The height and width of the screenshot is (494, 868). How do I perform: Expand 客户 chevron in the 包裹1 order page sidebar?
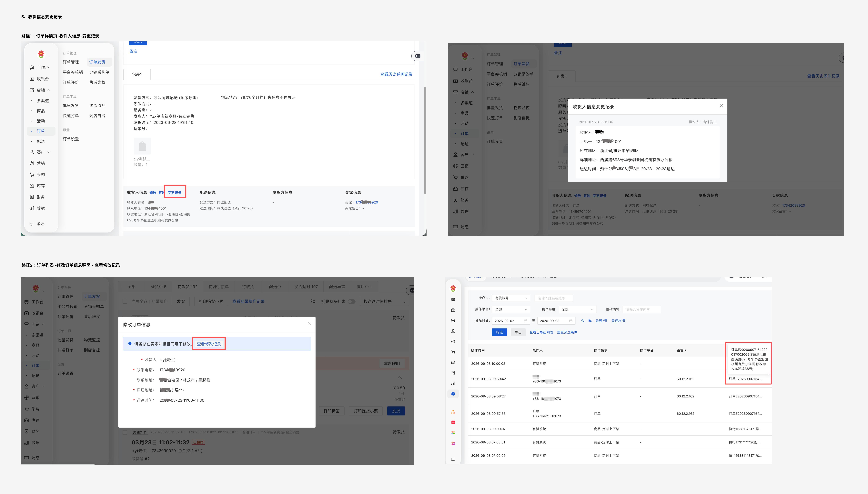coord(49,152)
